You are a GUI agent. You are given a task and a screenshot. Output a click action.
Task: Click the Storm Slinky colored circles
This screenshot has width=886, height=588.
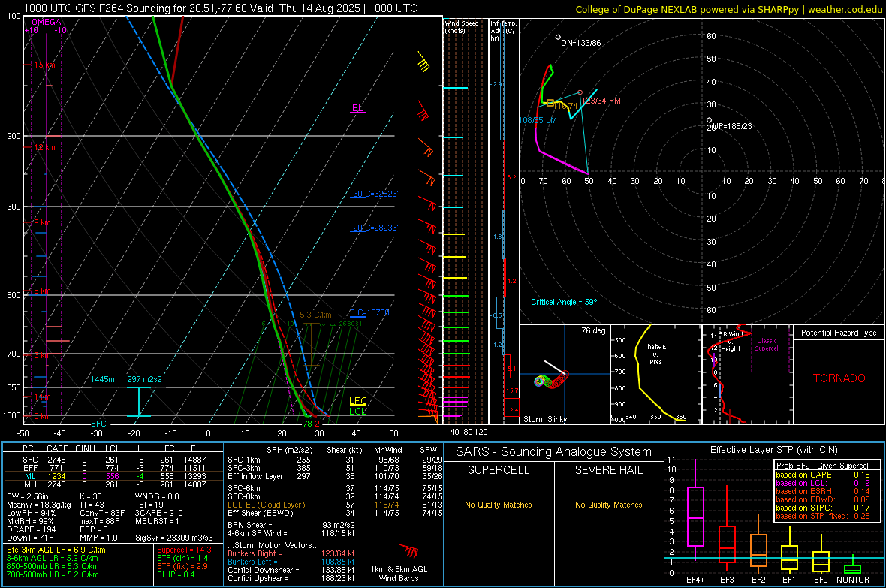551,381
